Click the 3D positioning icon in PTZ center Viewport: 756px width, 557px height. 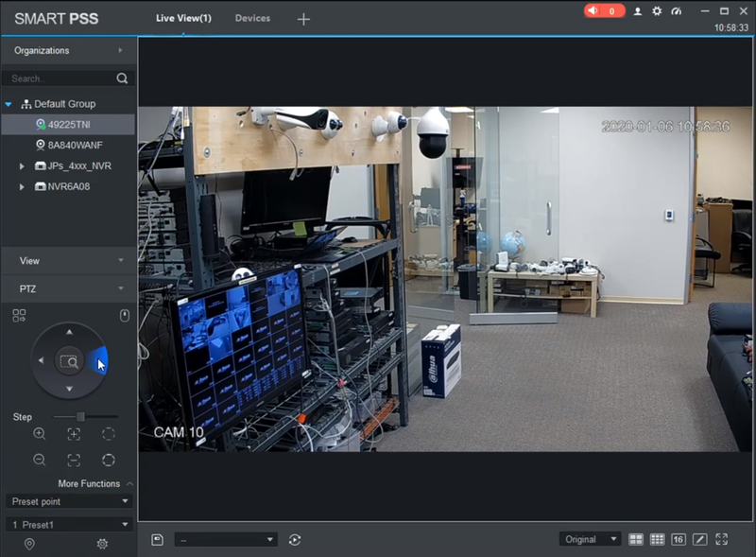69,360
